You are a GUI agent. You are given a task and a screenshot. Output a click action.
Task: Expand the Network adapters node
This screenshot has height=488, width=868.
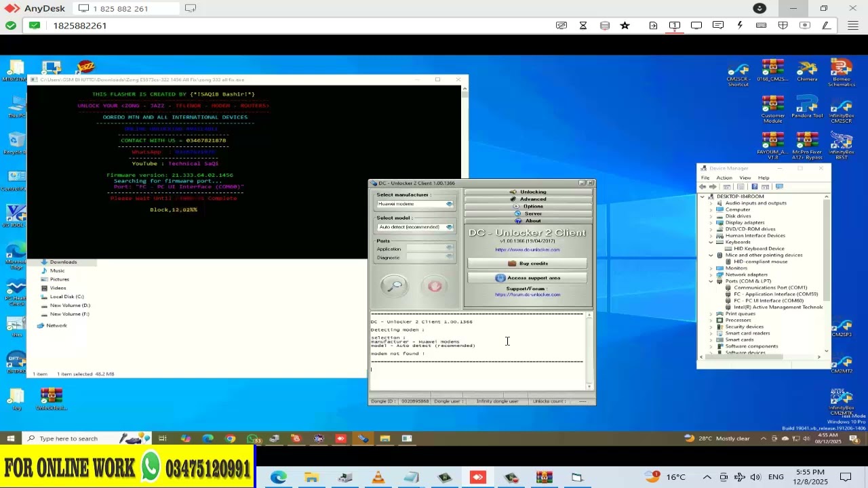pos(711,274)
